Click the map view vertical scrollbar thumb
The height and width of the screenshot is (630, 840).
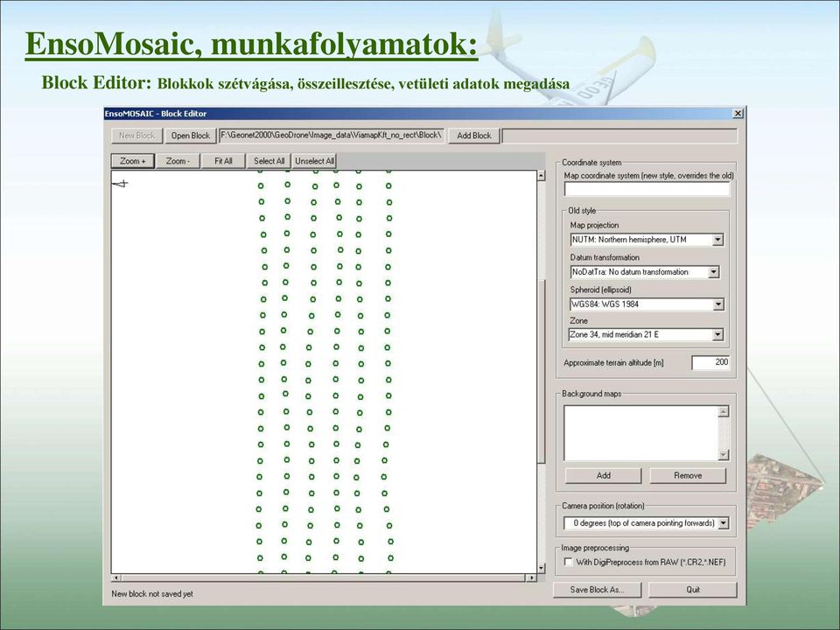tap(541, 371)
